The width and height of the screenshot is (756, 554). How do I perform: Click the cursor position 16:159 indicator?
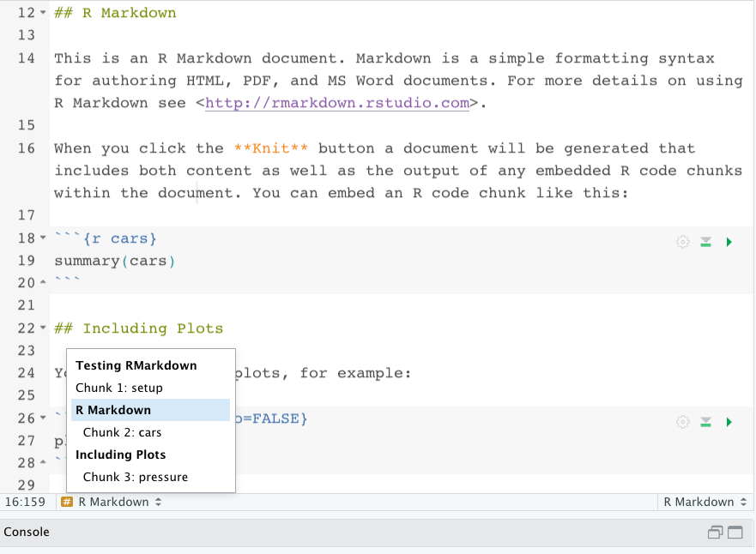[25, 502]
